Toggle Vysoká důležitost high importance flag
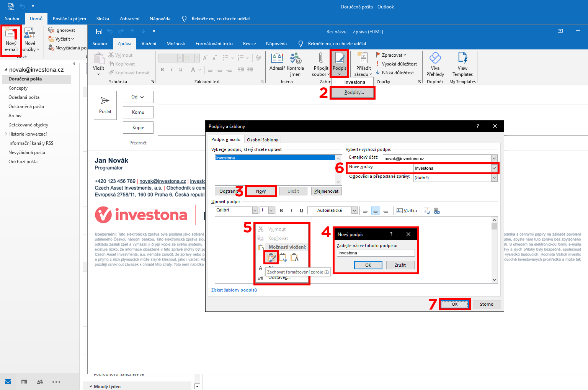Image resolution: width=588 pixels, height=390 pixels. tap(399, 64)
